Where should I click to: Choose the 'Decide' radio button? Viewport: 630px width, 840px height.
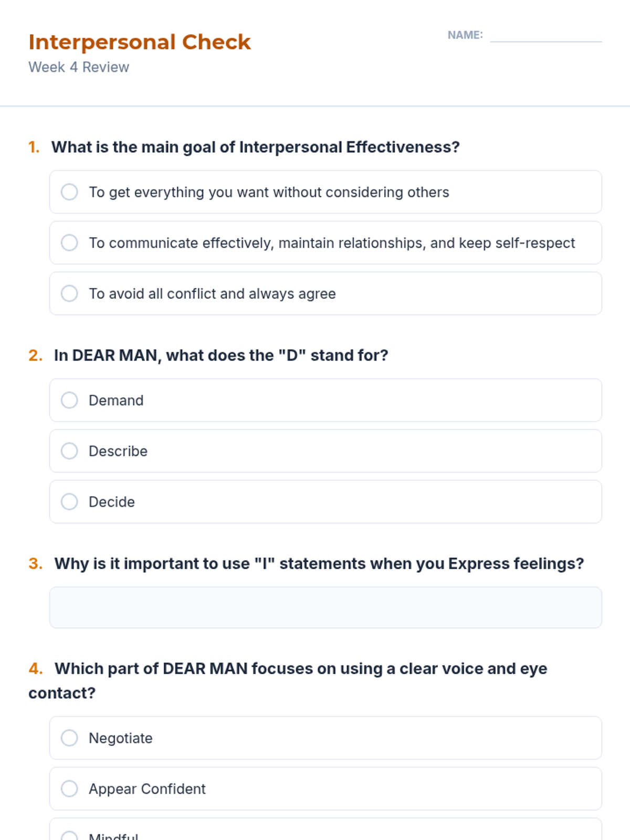(69, 502)
